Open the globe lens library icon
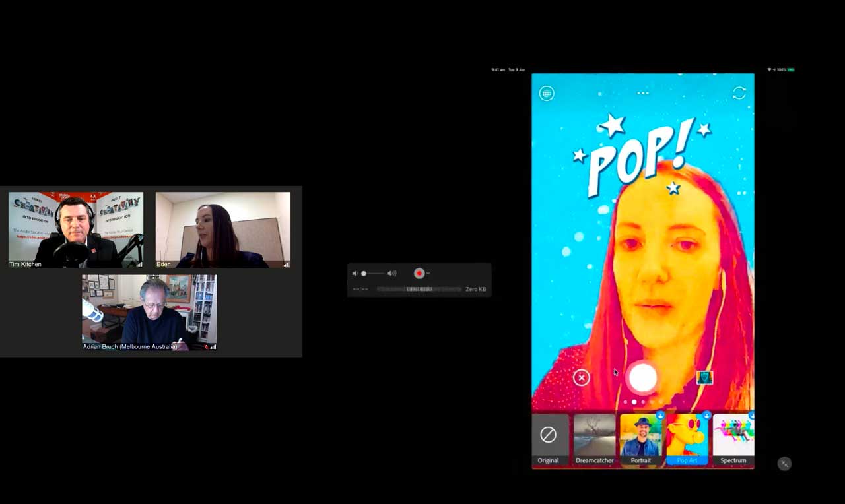This screenshot has height=504, width=845. 547,94
